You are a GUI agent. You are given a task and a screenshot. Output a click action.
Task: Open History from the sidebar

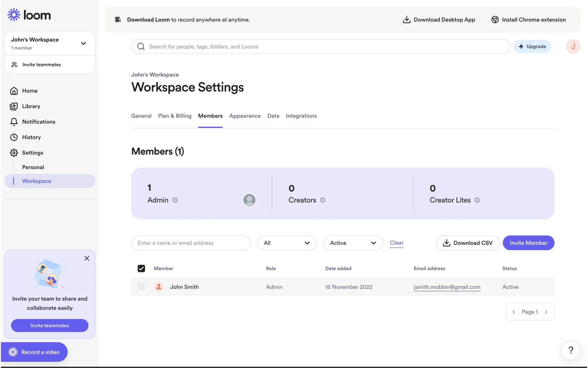[31, 137]
